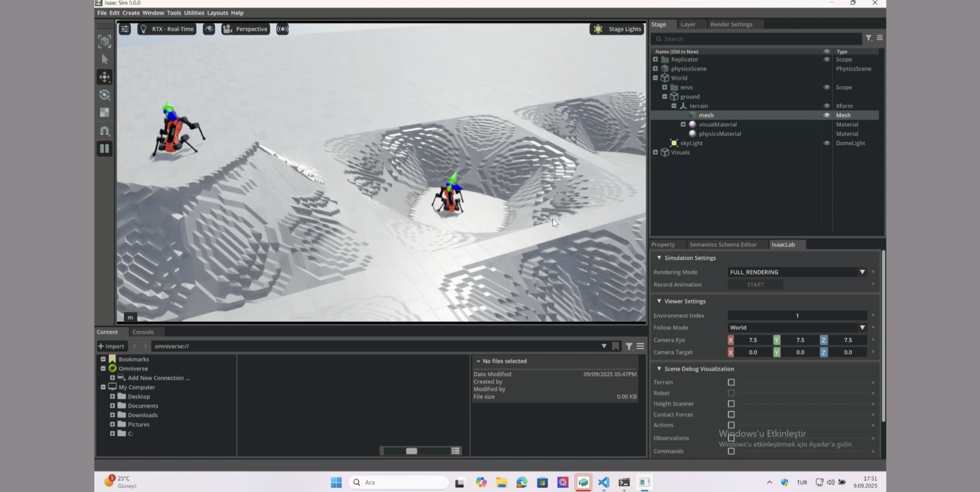
Task: Expand the Visuals tree item
Action: 655,153
